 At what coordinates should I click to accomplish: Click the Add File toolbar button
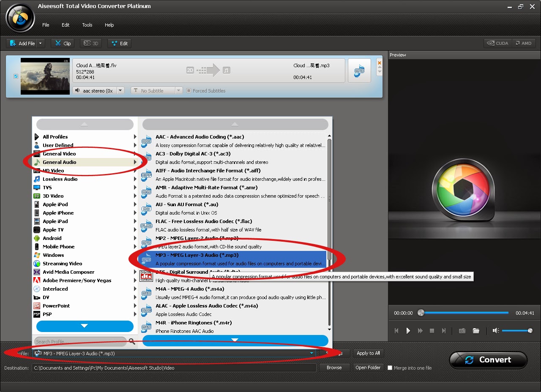click(x=22, y=43)
